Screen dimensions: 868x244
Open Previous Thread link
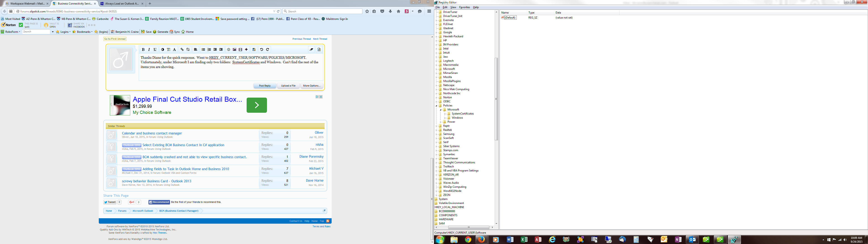coord(302,39)
